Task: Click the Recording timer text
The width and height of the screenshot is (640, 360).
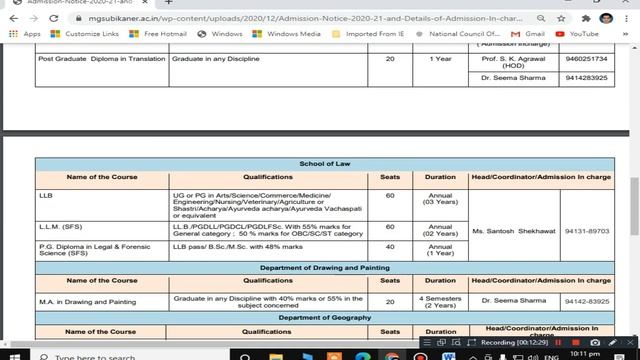Action: [514, 342]
